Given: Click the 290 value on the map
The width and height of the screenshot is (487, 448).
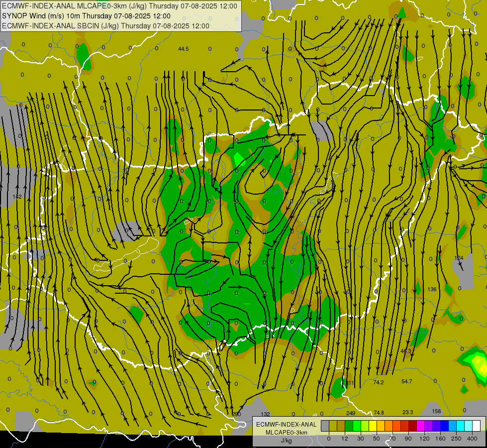Looking at the screenshot, I should click(236, 414).
